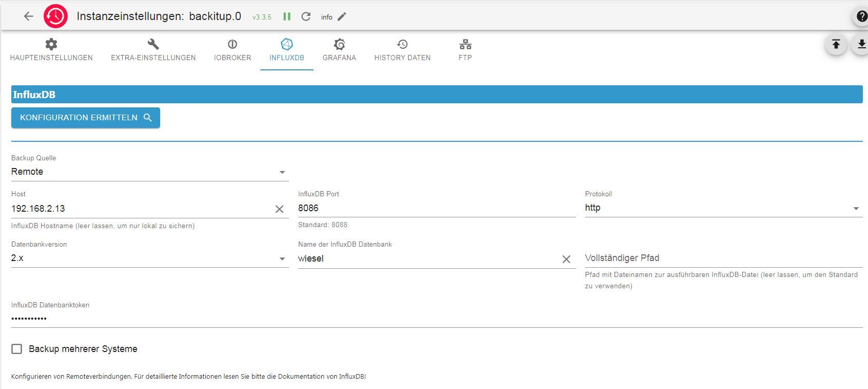Click the Vollständiger Pfad input field
This screenshot has width=868, height=389.
[724, 258]
